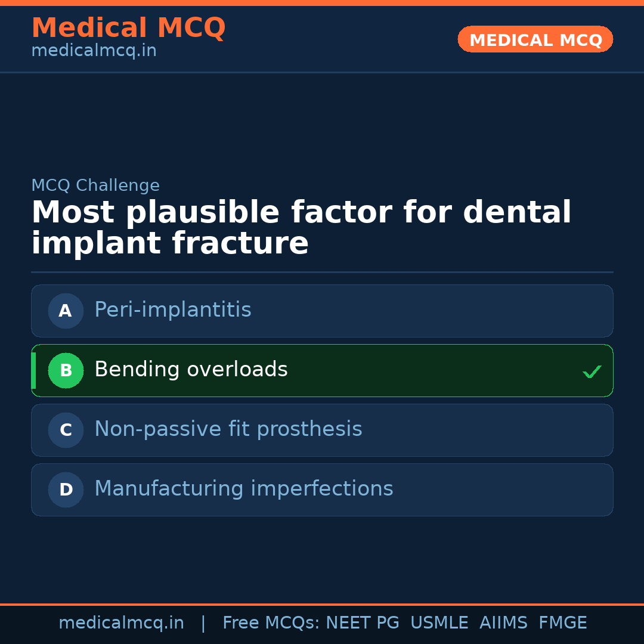Choose the Non-passive fit prosthesis answer text
Screen dimensions: 644x644
[x=228, y=429]
